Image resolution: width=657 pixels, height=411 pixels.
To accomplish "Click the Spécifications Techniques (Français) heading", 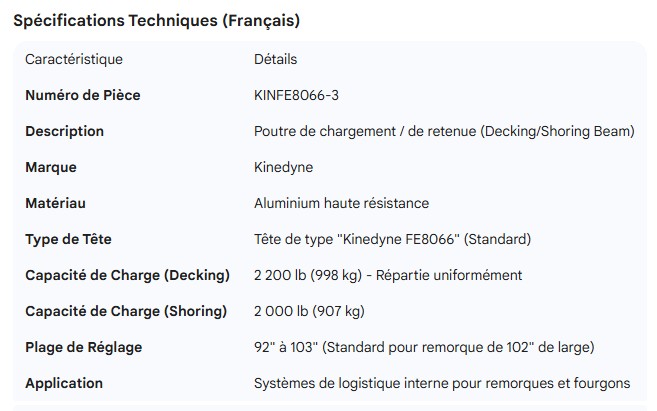I will tap(156, 20).
